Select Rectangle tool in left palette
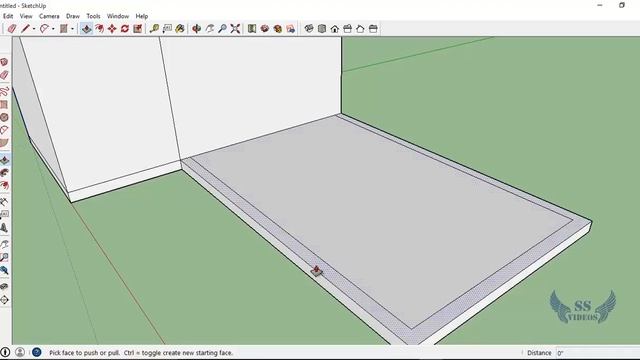The width and height of the screenshot is (640, 360). tap(4, 104)
